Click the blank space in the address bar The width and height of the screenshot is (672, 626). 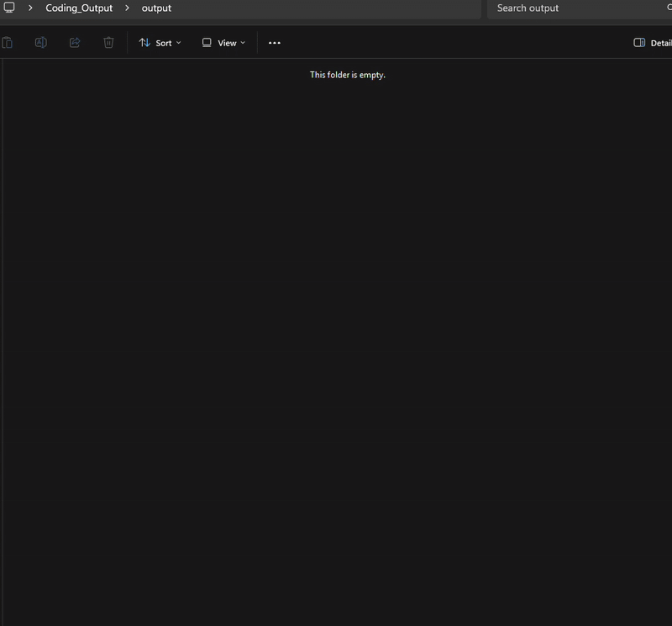pos(336,8)
